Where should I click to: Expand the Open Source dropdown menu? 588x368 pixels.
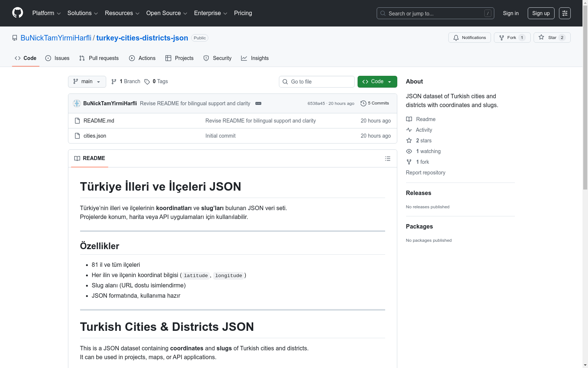(x=167, y=13)
